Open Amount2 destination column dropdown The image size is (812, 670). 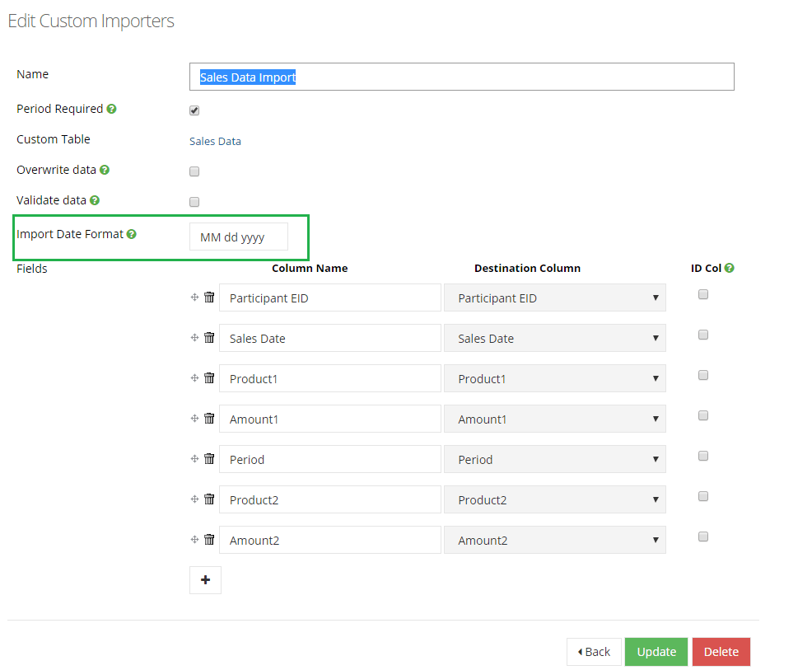pos(554,540)
